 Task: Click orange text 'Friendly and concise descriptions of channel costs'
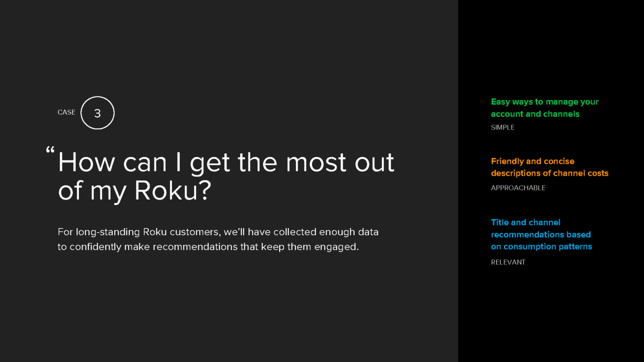(x=550, y=167)
